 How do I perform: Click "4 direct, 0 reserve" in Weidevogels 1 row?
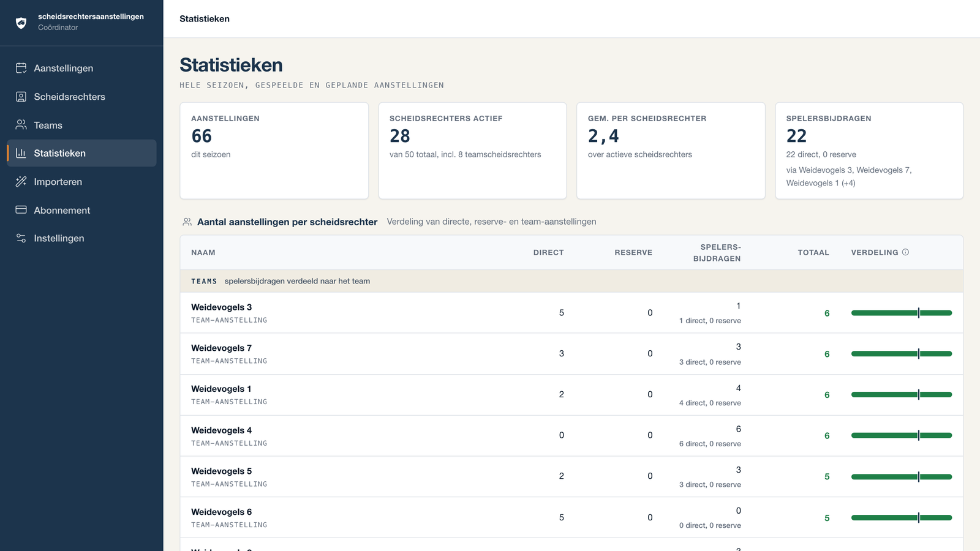710,403
